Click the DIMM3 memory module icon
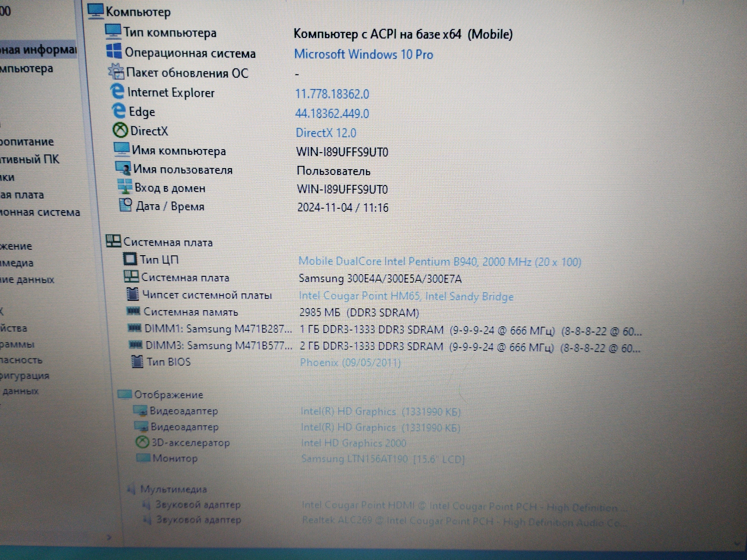Image resolution: width=747 pixels, height=560 pixels. click(x=135, y=345)
